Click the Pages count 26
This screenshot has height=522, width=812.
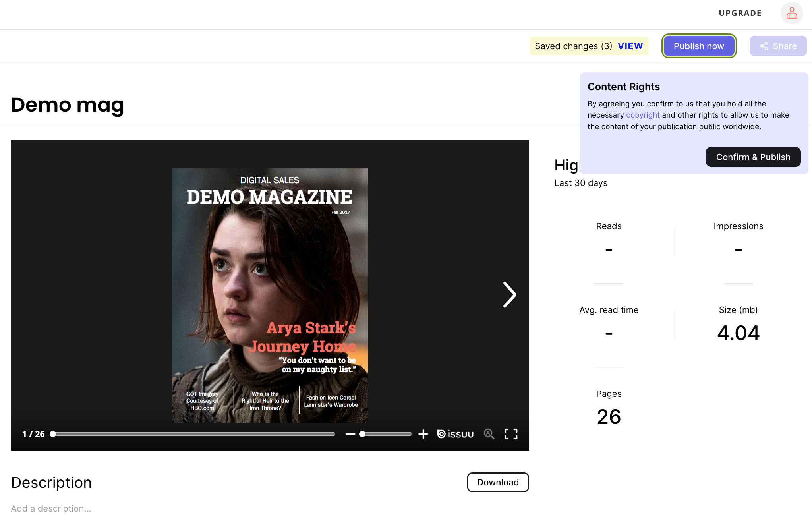[609, 417]
